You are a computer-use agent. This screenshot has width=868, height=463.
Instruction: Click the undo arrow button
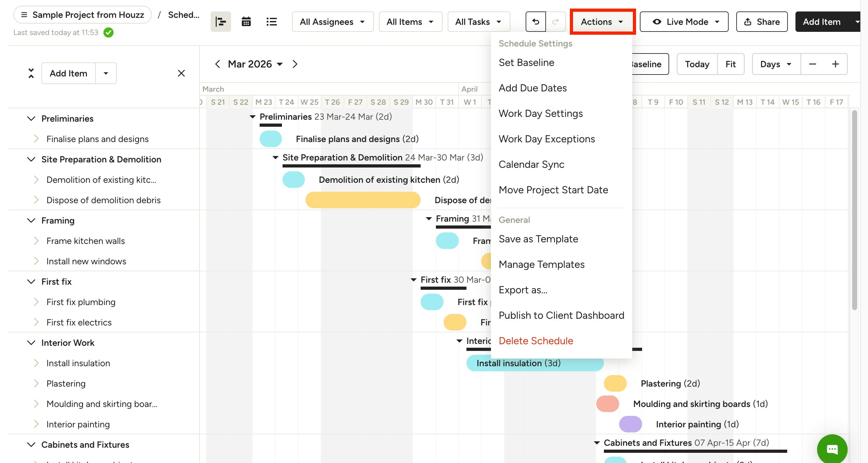(x=535, y=22)
